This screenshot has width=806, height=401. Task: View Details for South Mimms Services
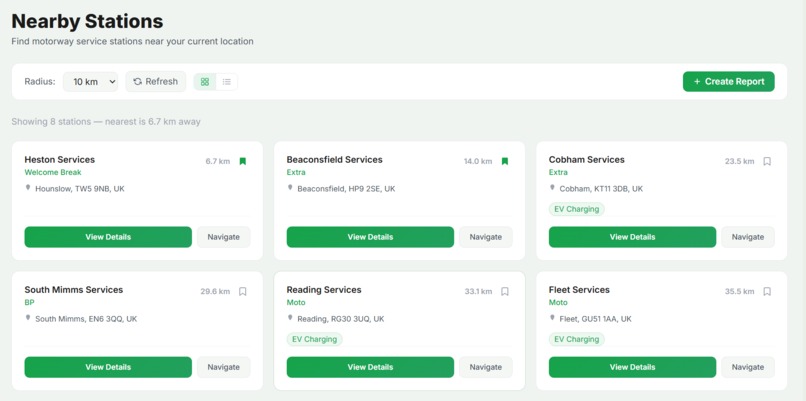tap(108, 367)
